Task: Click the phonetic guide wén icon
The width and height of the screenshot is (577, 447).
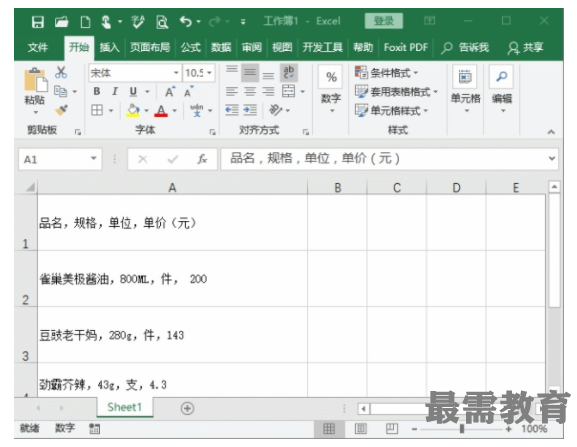Action: [197, 110]
